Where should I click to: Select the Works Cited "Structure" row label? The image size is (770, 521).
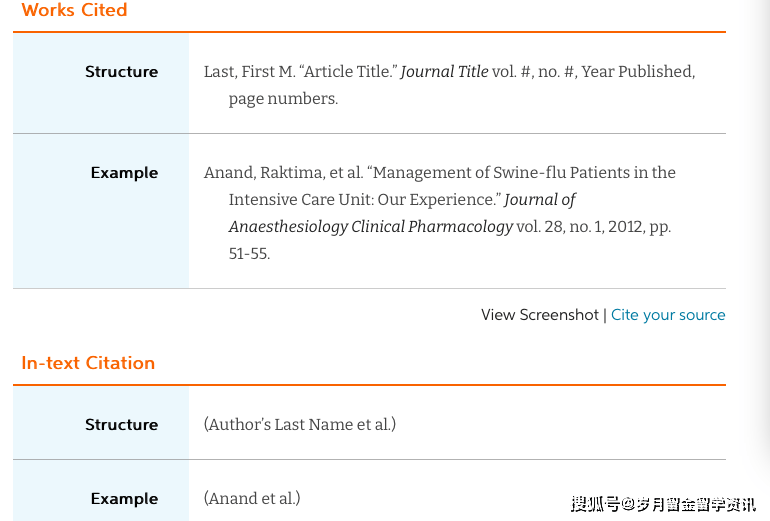click(121, 72)
